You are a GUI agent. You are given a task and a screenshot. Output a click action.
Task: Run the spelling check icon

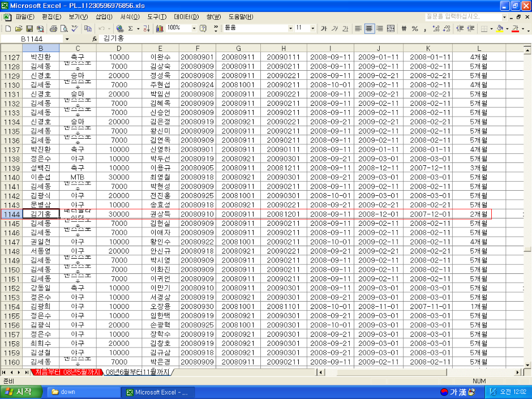click(75, 28)
